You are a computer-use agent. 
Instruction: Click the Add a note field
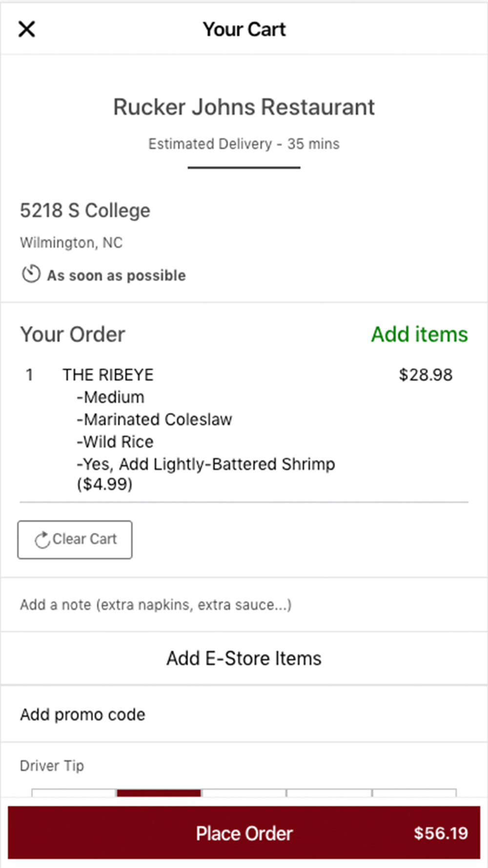click(244, 605)
